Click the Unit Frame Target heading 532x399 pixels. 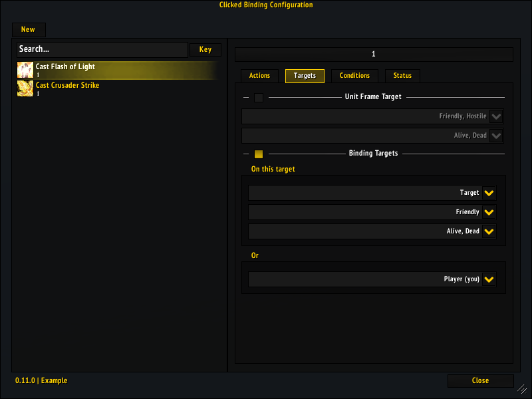point(373,97)
